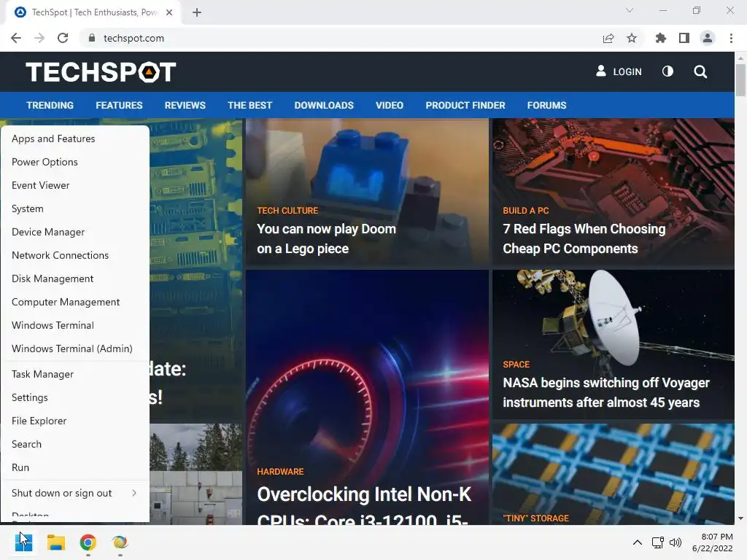Select Search in the menu

click(x=75, y=444)
